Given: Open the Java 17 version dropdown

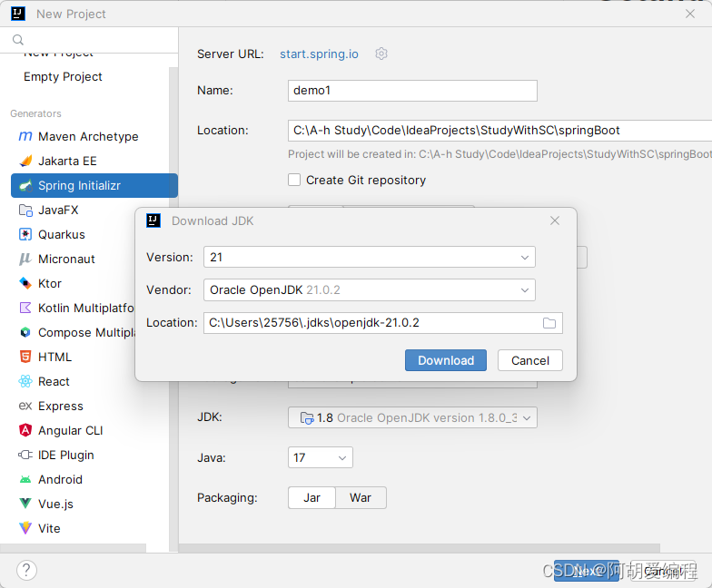Looking at the screenshot, I should tap(320, 457).
